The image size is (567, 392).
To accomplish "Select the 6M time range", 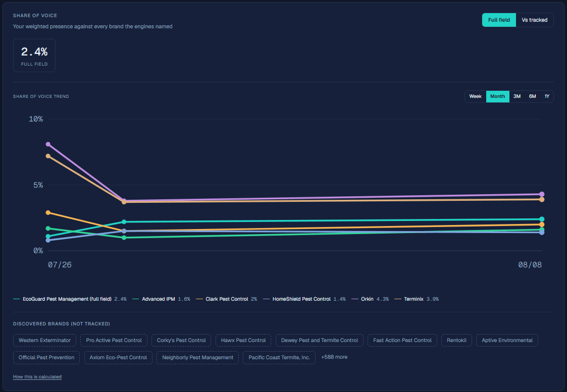I will point(532,96).
